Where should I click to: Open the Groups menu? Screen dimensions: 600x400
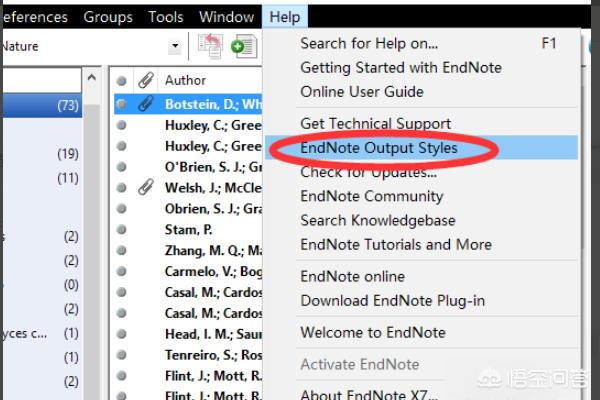(108, 17)
